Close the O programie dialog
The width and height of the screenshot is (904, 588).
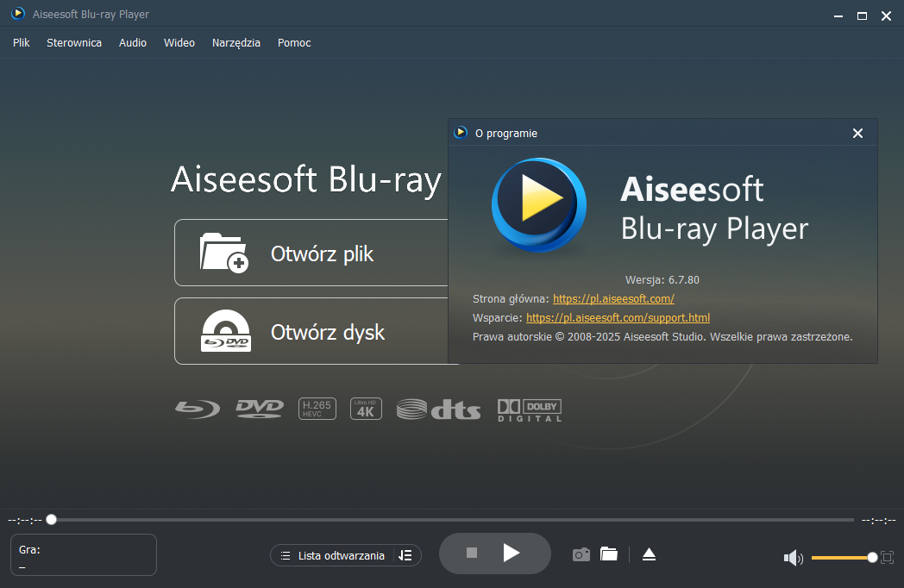tap(858, 133)
